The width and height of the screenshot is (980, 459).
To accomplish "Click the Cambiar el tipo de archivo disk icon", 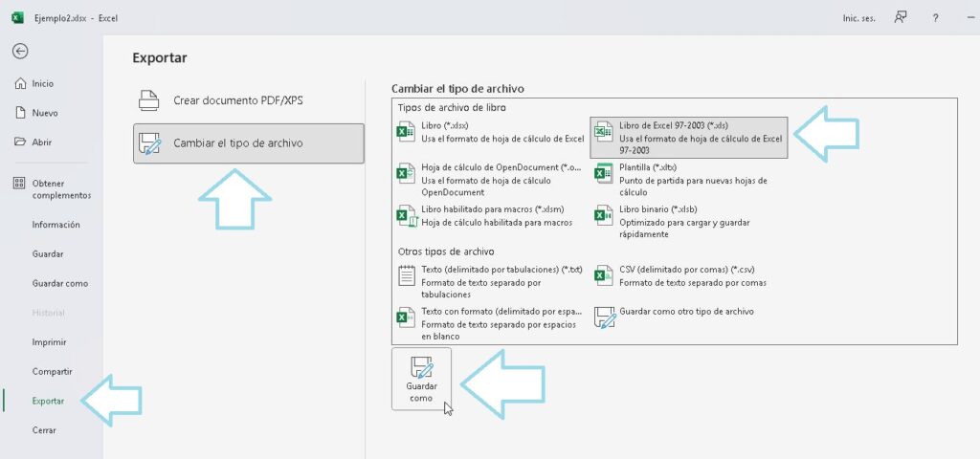I will pos(149,143).
